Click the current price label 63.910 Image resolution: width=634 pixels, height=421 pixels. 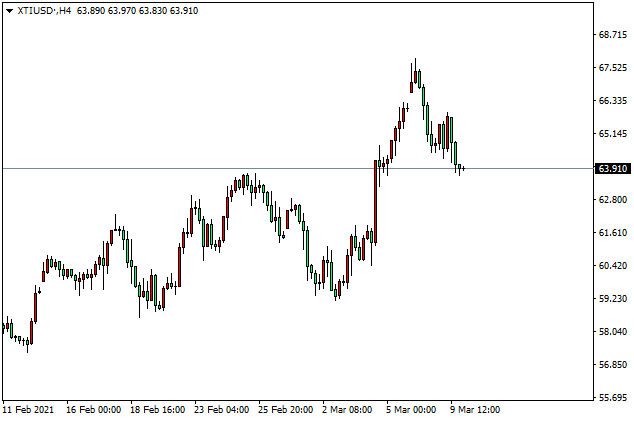point(613,169)
